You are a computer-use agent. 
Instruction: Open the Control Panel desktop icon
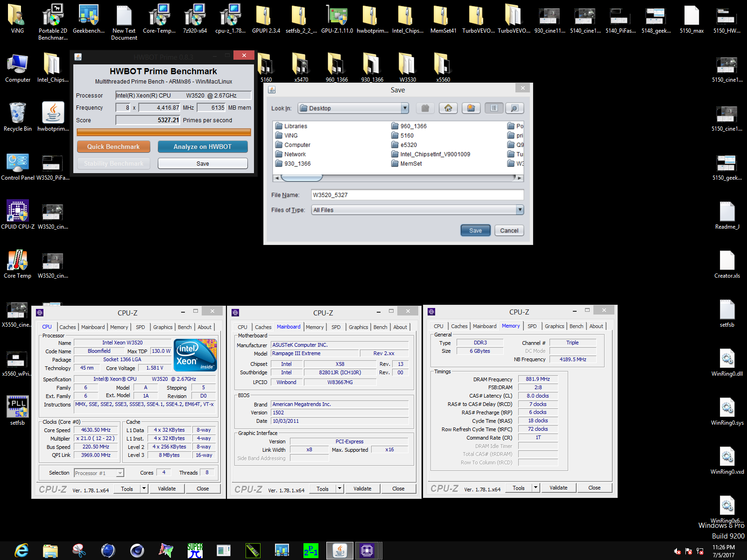[18, 167]
